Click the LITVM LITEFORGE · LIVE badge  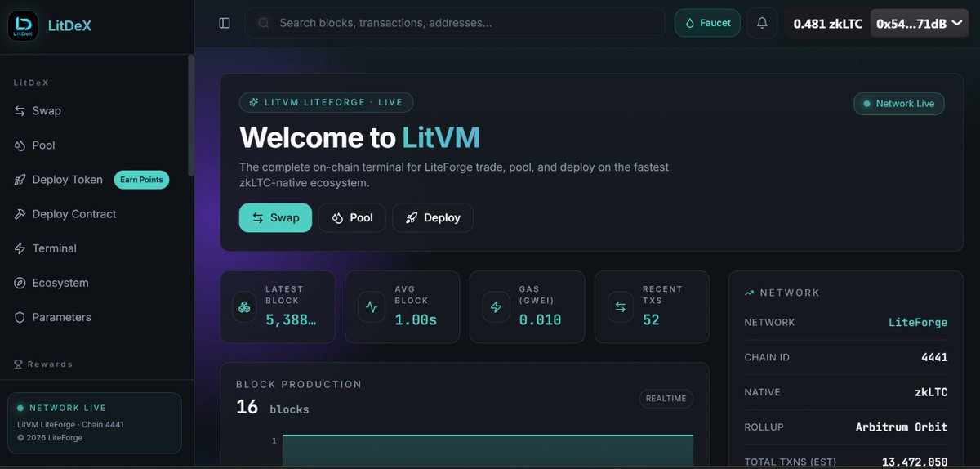[x=327, y=102]
